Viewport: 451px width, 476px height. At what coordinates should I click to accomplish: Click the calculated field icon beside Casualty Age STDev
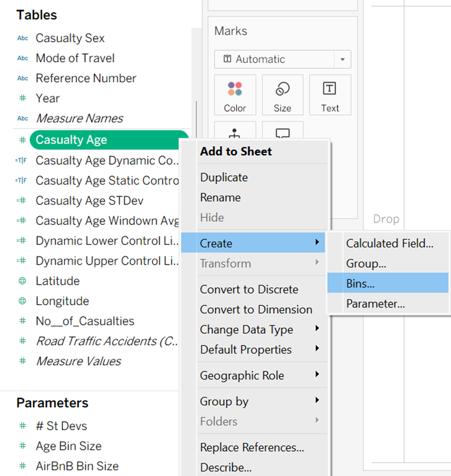point(23,201)
